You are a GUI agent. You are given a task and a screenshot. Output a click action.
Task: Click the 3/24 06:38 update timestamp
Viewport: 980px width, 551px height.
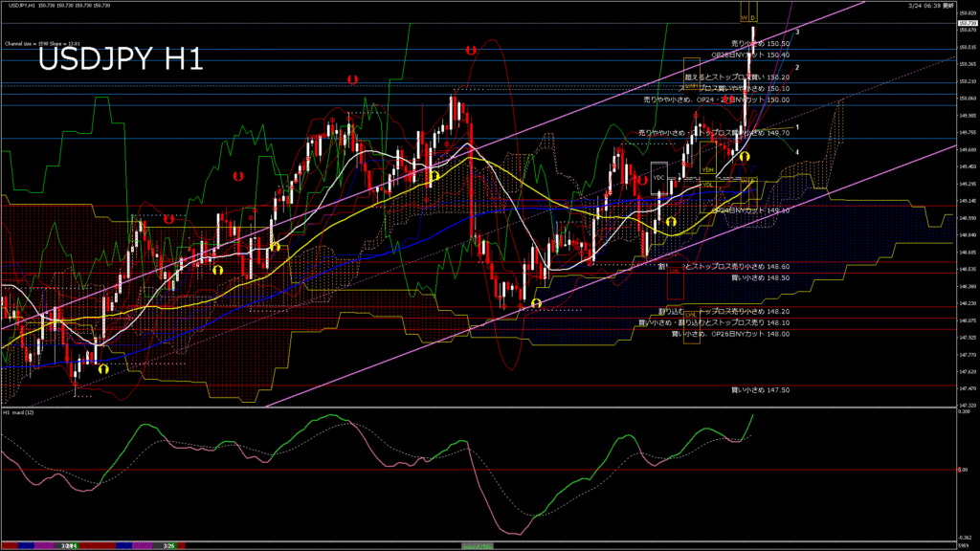tap(930, 5)
